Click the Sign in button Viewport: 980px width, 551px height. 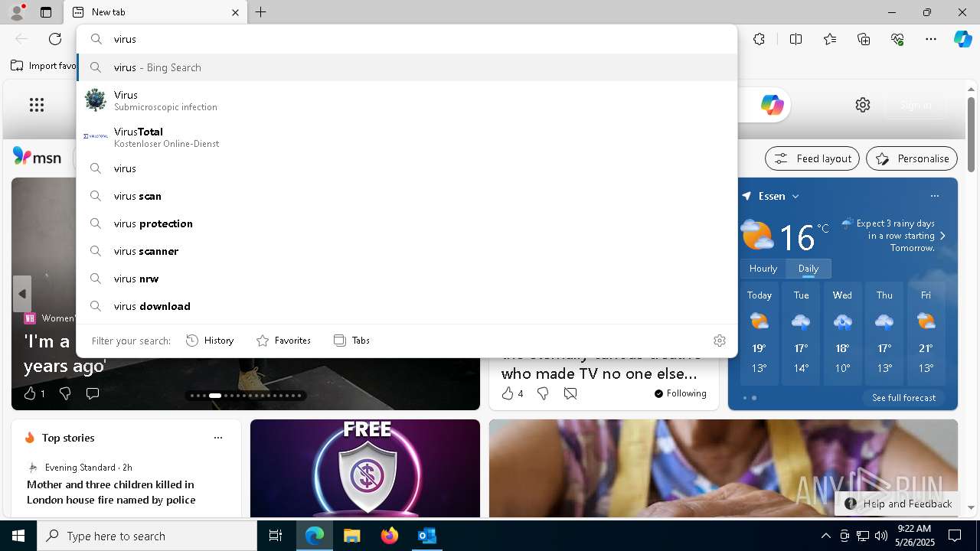[916, 105]
